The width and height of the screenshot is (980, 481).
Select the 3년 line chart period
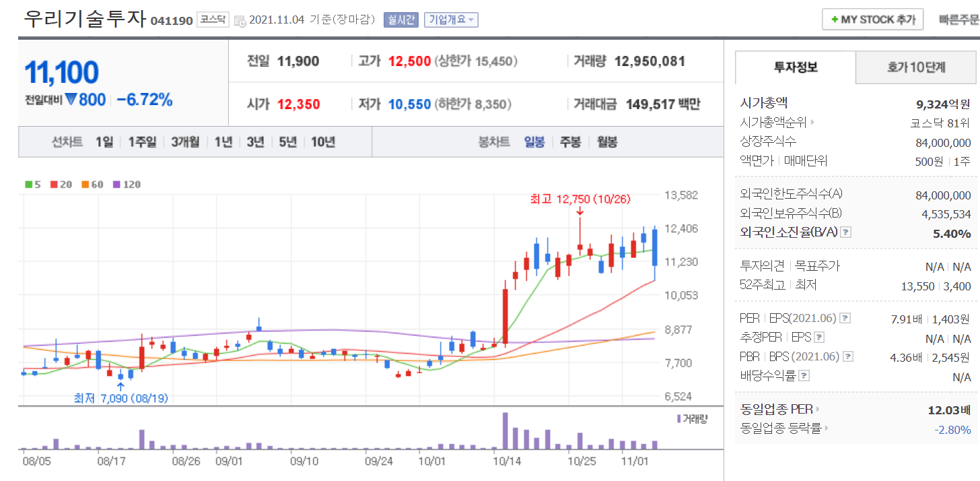pyautogui.click(x=255, y=142)
